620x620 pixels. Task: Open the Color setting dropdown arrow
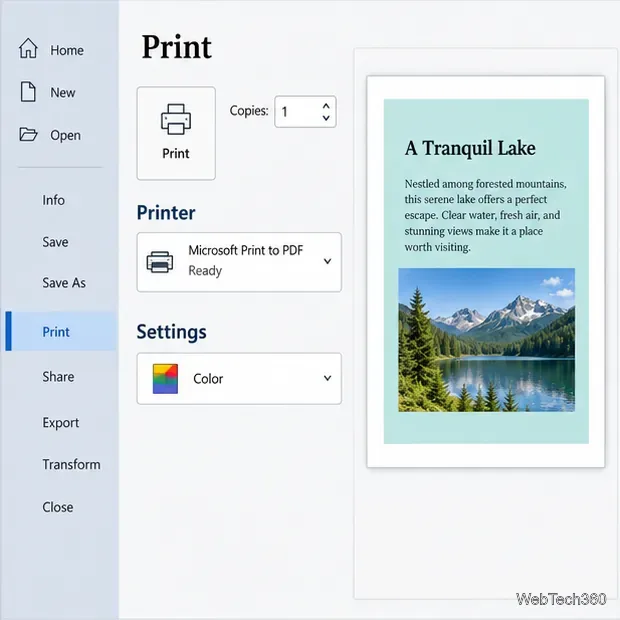point(327,378)
